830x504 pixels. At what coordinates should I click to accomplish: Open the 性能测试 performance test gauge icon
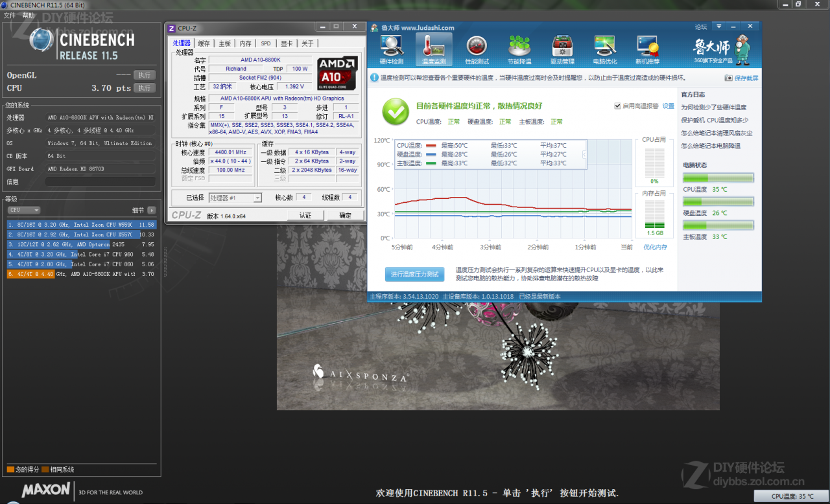tap(477, 50)
